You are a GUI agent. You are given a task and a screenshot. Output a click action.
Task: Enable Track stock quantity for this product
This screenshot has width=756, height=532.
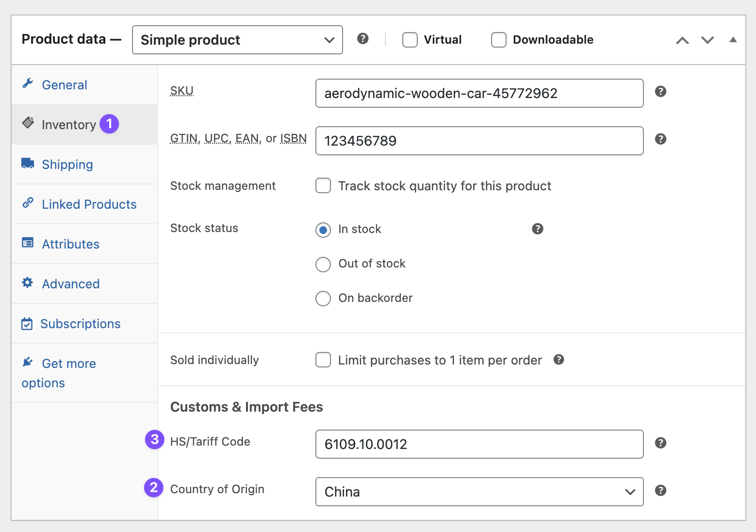323,186
